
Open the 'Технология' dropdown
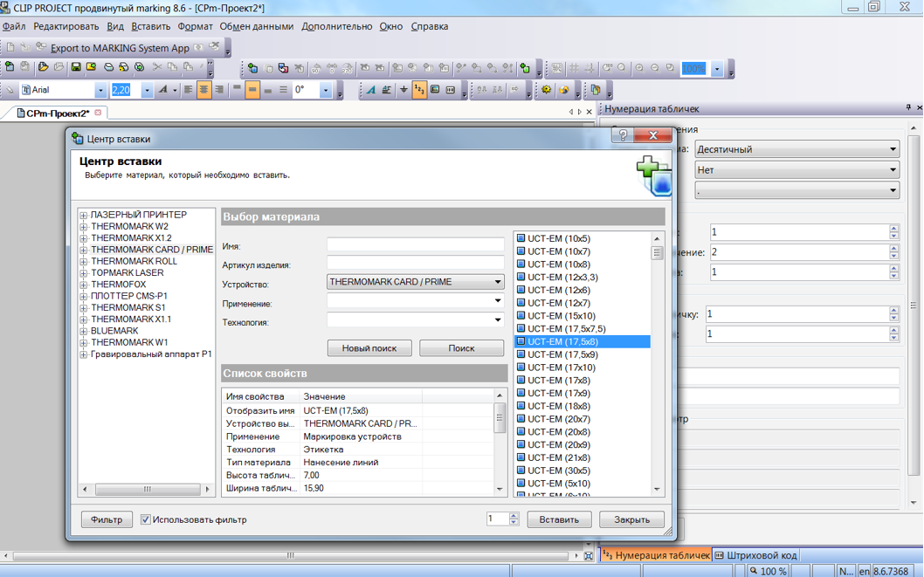click(498, 320)
